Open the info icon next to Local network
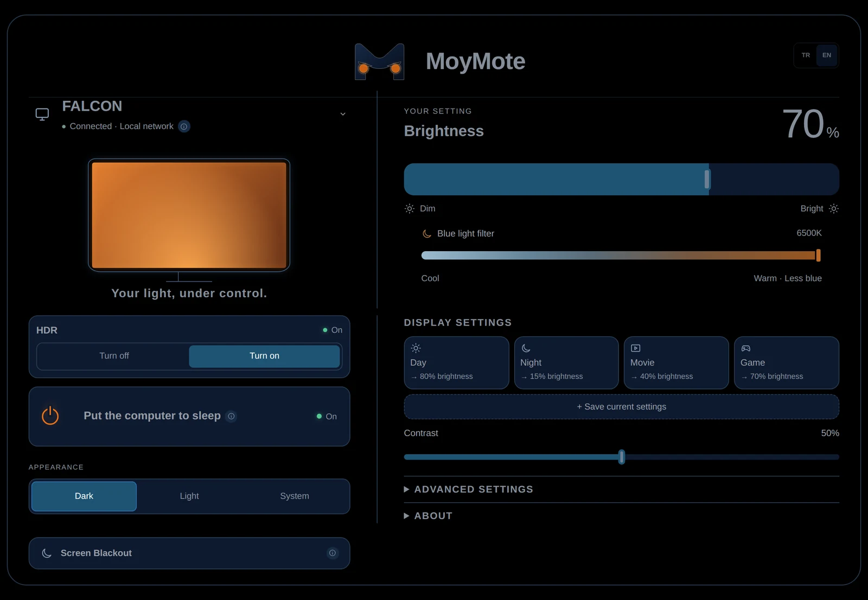This screenshot has height=600, width=868. pos(184,126)
